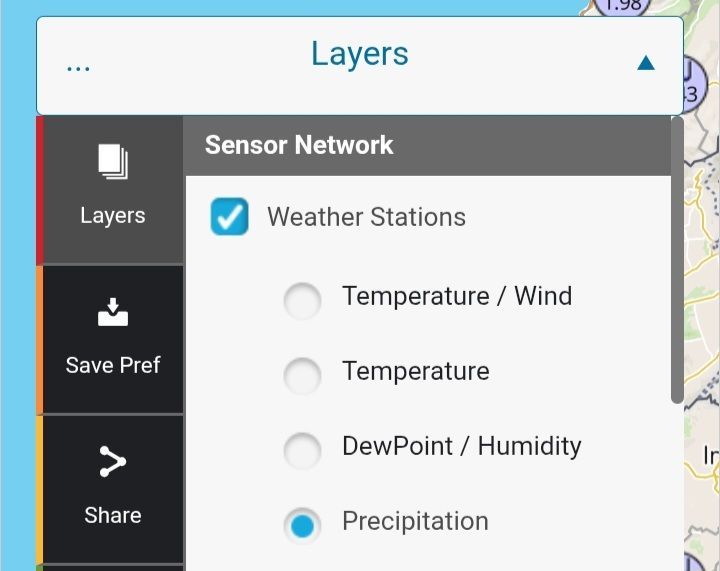Click the Sensor Network section header
720x571 pixels.
pos(299,145)
